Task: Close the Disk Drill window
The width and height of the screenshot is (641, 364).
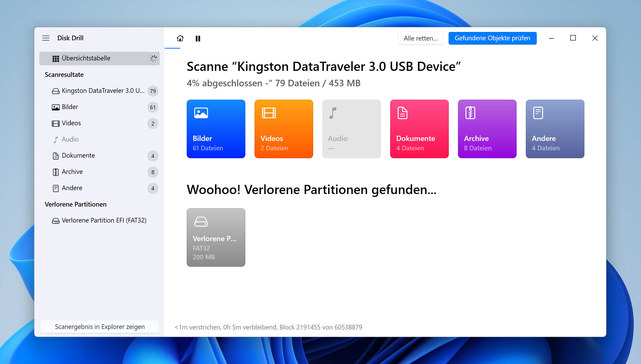Action: (x=595, y=38)
